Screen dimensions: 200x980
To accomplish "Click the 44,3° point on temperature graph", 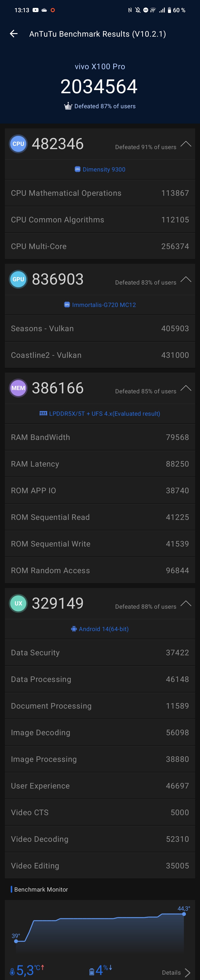I will coord(184,913).
